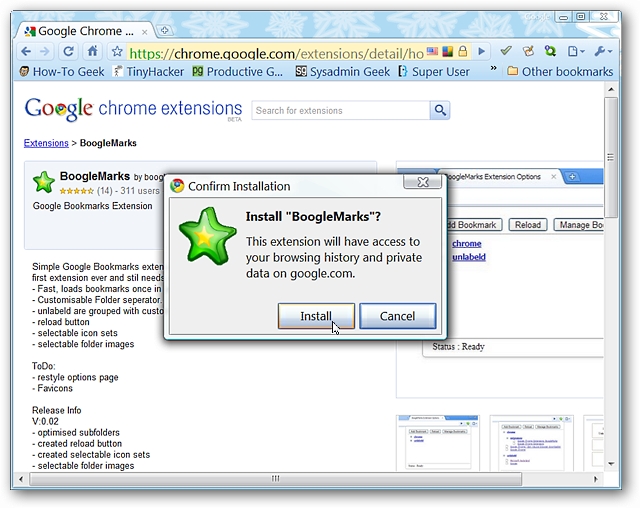
Task: Open the Super User bookmark
Action: [x=434, y=72]
